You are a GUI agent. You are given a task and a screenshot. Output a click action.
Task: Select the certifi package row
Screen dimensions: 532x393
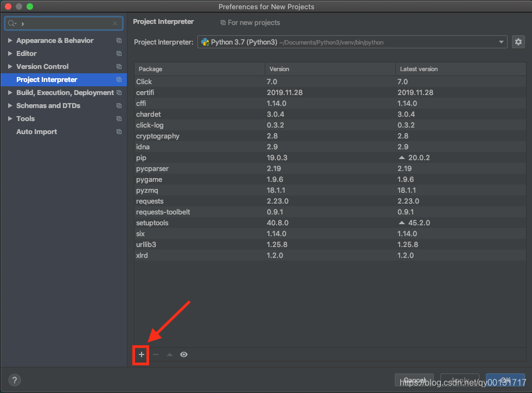point(330,92)
